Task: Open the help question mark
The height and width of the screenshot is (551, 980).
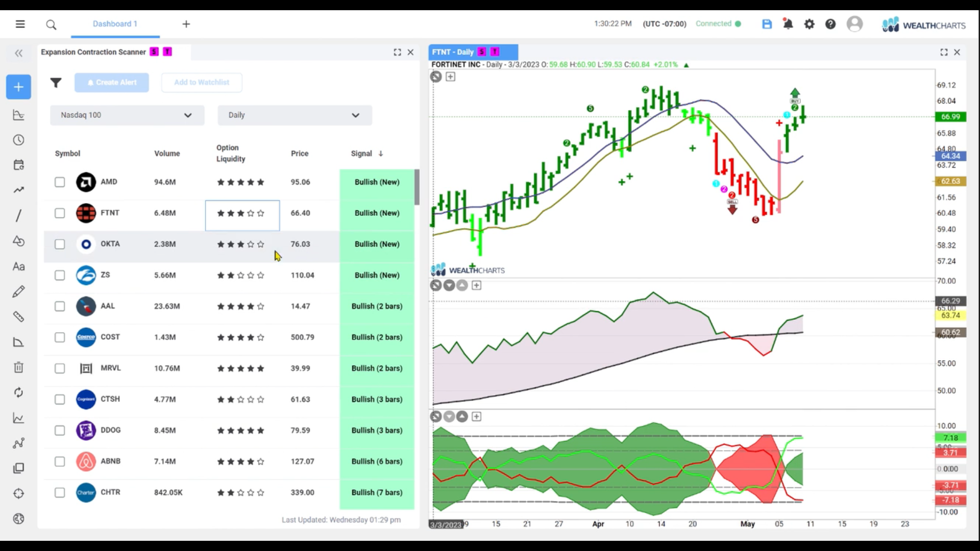Action: pyautogui.click(x=830, y=24)
